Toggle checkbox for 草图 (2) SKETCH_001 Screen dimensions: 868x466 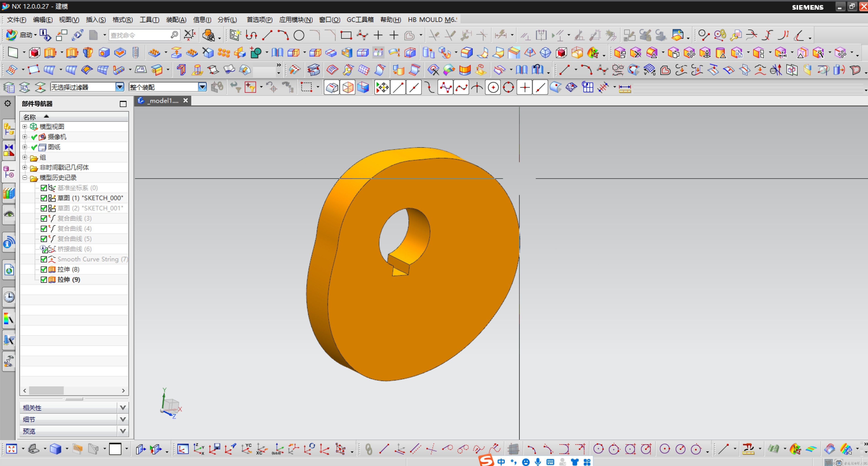(x=44, y=208)
